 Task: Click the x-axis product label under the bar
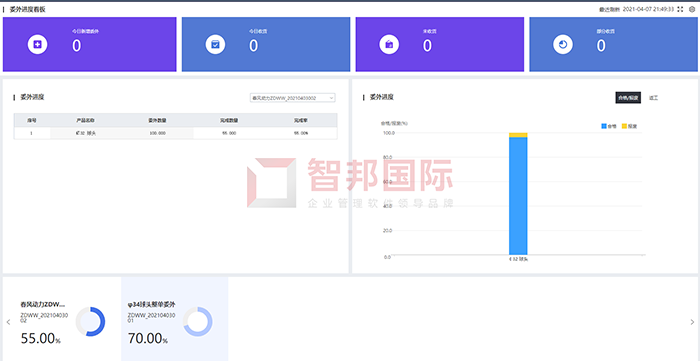click(x=518, y=259)
